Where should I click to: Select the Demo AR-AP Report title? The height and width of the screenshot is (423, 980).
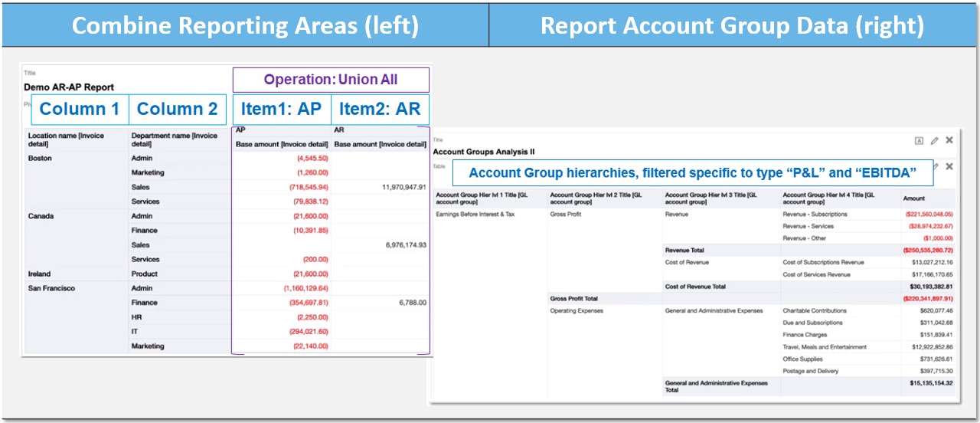click(x=69, y=87)
